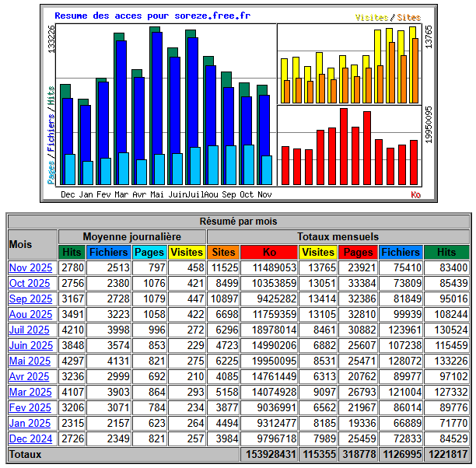Open the Nov 2025 monthly report link
The width and height of the screenshot is (476, 468).
[30, 268]
